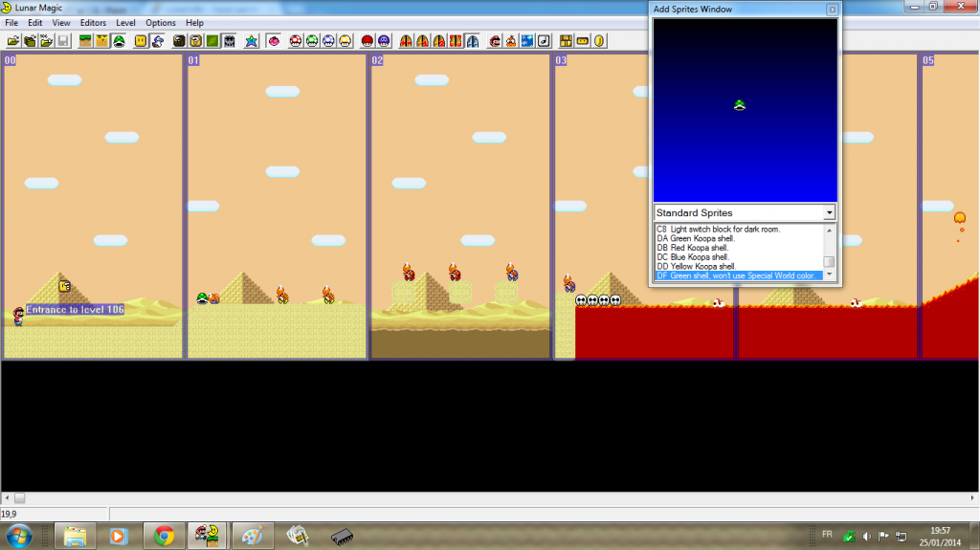Click the green mushroom toolbar icon
The image size is (980, 550).
312,41
